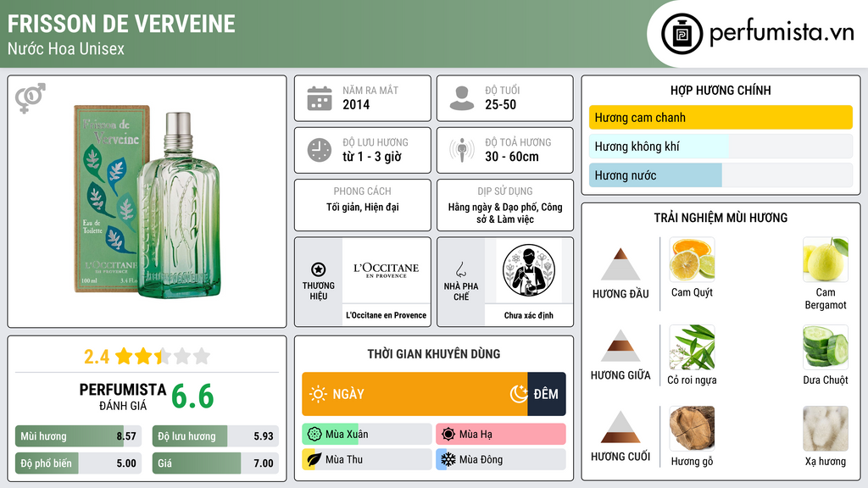Click the user rating number 2.4
This screenshot has height=488, width=868.
click(x=97, y=357)
